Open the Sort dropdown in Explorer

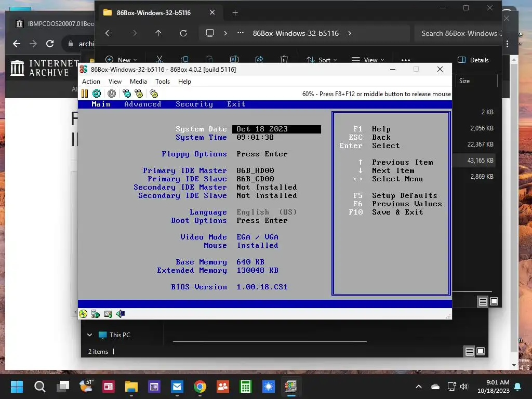[x=321, y=60]
